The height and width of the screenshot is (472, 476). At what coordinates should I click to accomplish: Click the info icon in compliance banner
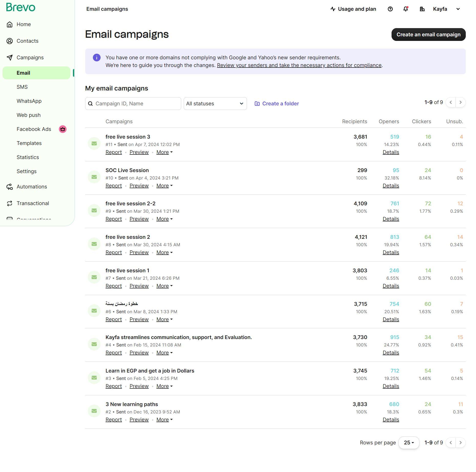click(96, 58)
